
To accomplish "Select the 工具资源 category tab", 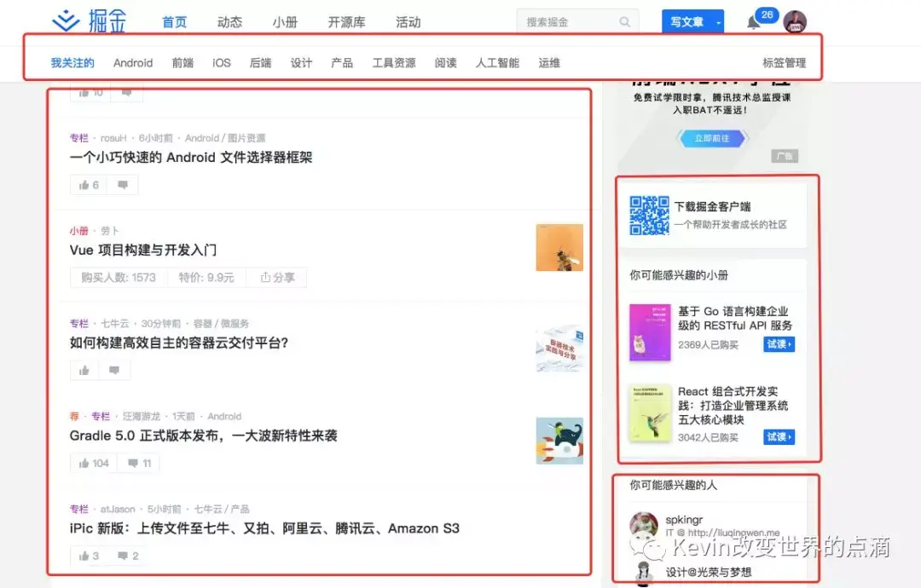I will click(x=393, y=63).
